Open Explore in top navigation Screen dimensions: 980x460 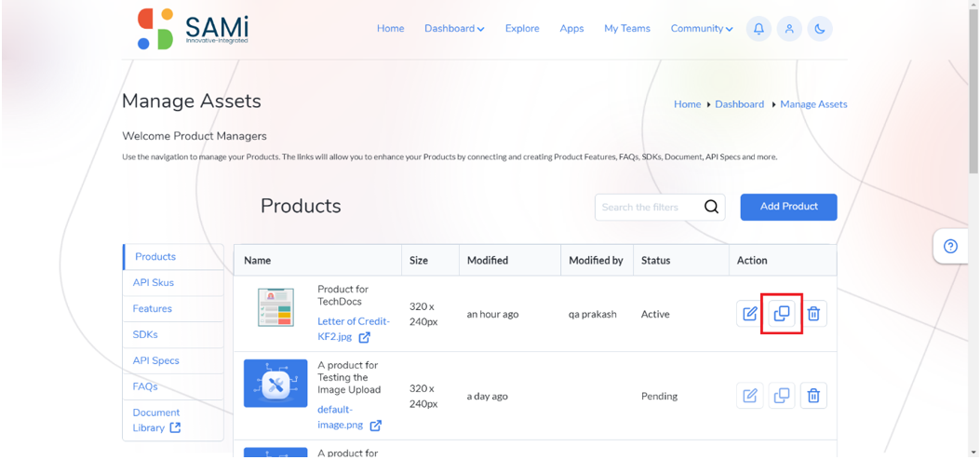522,29
